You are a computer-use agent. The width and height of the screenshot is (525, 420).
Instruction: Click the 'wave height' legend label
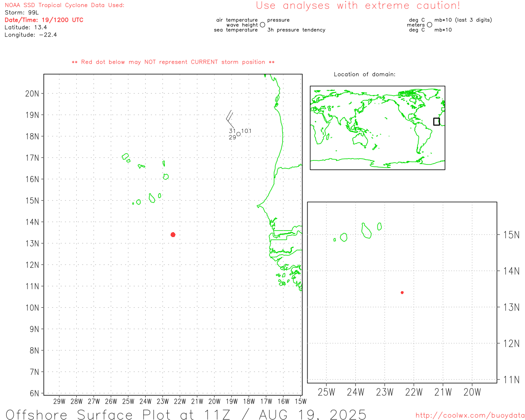(242, 25)
